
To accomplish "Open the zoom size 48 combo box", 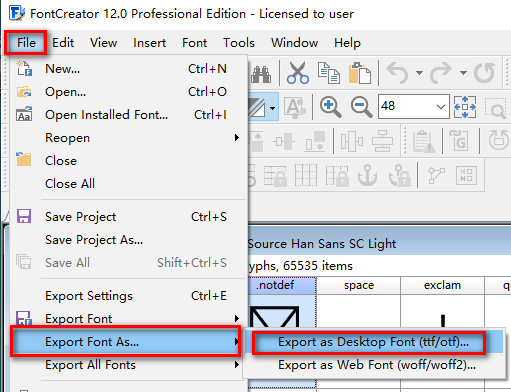I will point(414,107).
